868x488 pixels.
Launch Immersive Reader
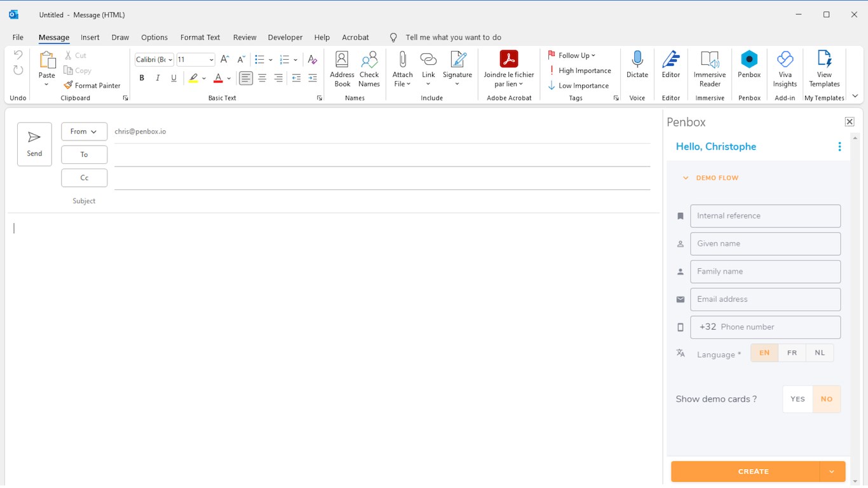click(x=710, y=69)
